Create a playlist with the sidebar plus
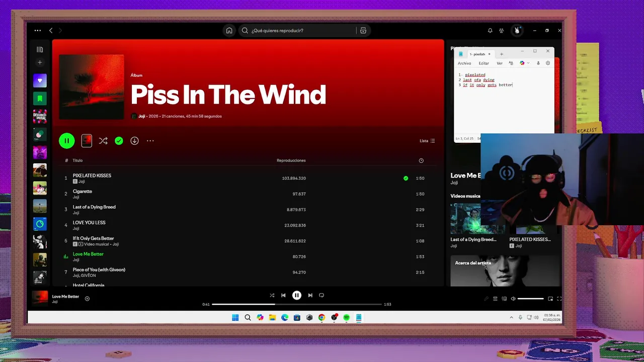The height and width of the screenshot is (362, 644). pos(40,62)
